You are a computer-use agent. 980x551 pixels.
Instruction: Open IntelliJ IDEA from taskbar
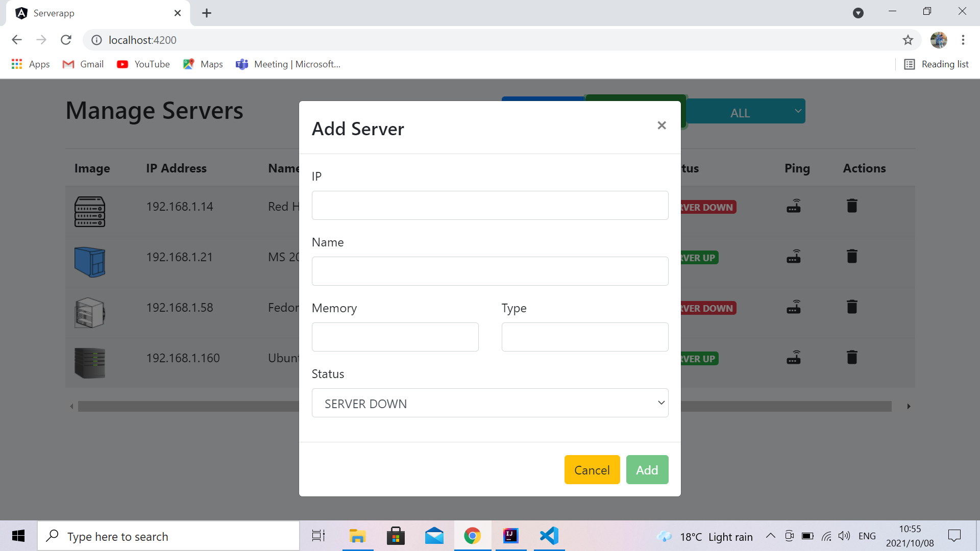511,536
